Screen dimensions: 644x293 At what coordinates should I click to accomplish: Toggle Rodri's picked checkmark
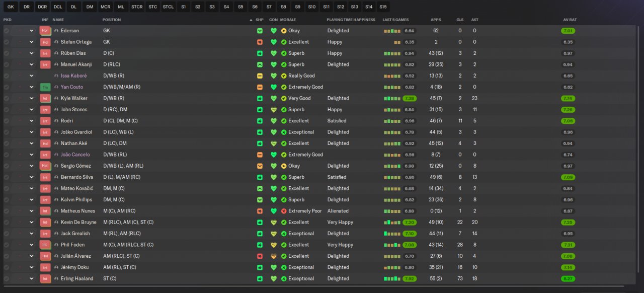pos(7,121)
